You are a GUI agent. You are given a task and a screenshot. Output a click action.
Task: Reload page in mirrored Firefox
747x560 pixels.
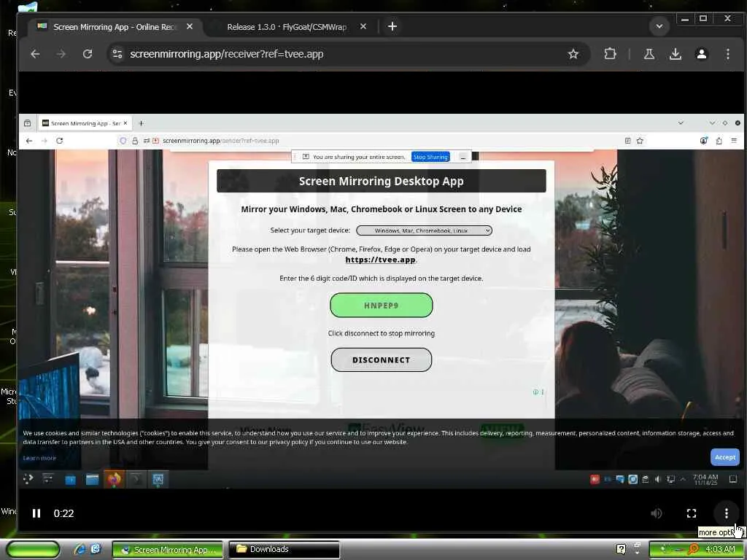[x=60, y=141]
